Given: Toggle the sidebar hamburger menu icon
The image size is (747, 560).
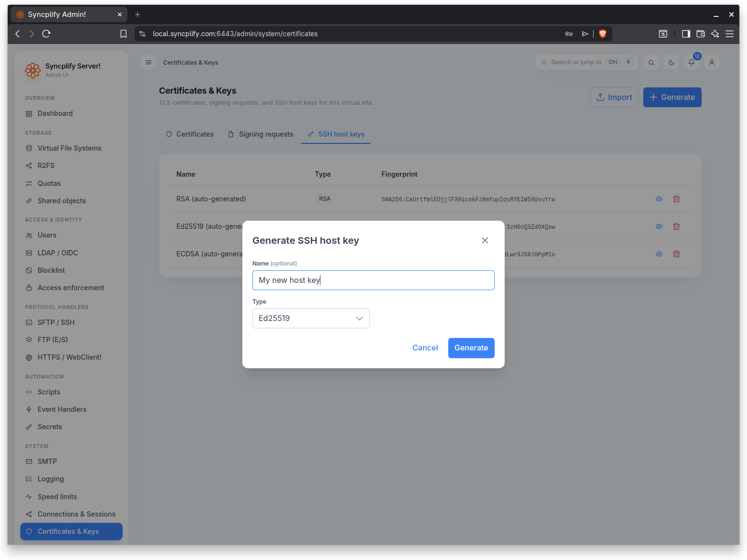Looking at the screenshot, I should [x=149, y=62].
